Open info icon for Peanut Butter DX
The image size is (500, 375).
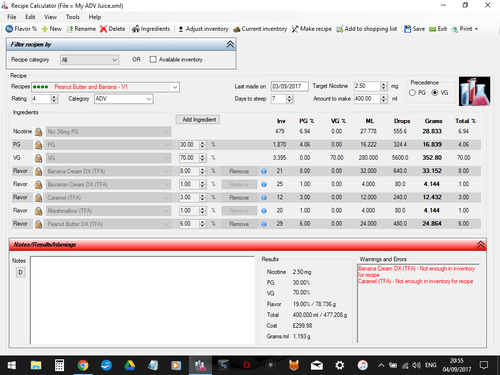264,224
